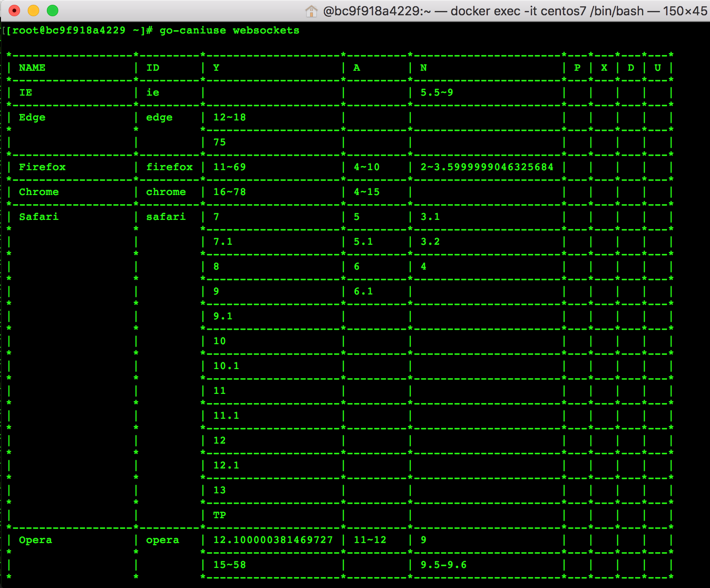Click the 'Safari' browser name cell
Screen dimensions: 710x588
coord(39,217)
